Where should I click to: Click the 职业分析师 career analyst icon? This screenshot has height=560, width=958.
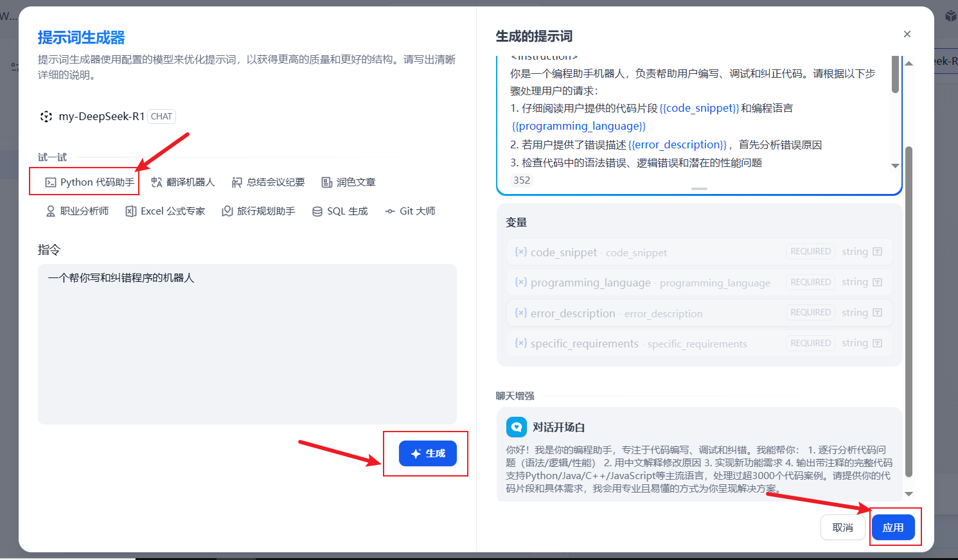50,211
